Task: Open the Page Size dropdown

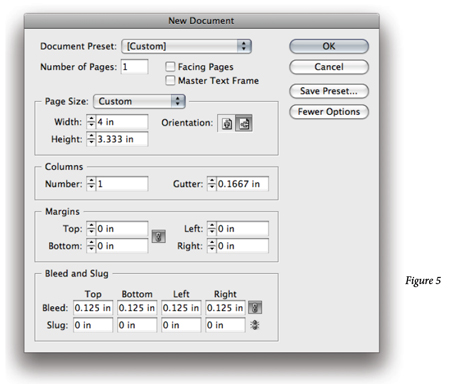Action: 140,101
